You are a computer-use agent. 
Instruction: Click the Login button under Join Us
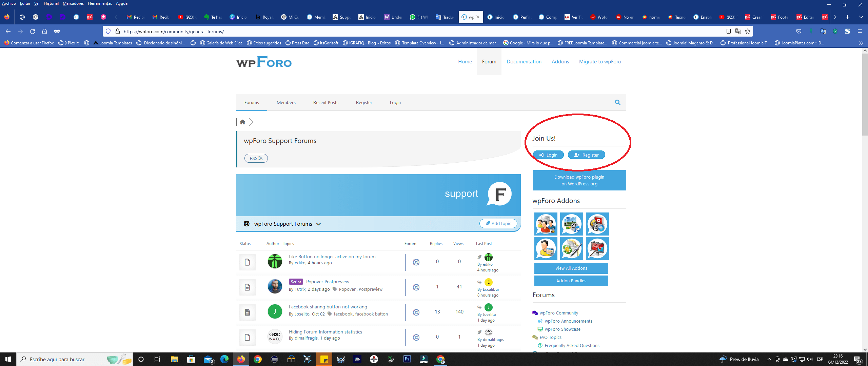(548, 155)
